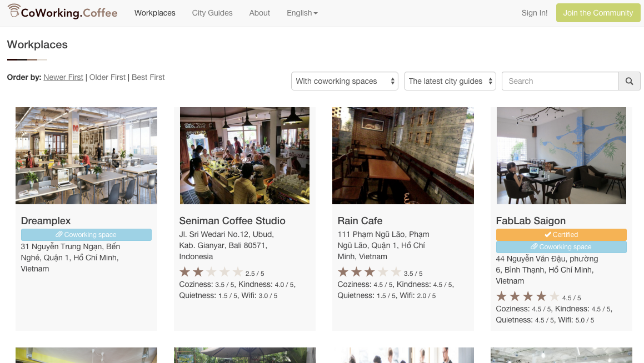Click Rain Cafe's '3.5 / 5' rating text
644x363 pixels.
413,274
